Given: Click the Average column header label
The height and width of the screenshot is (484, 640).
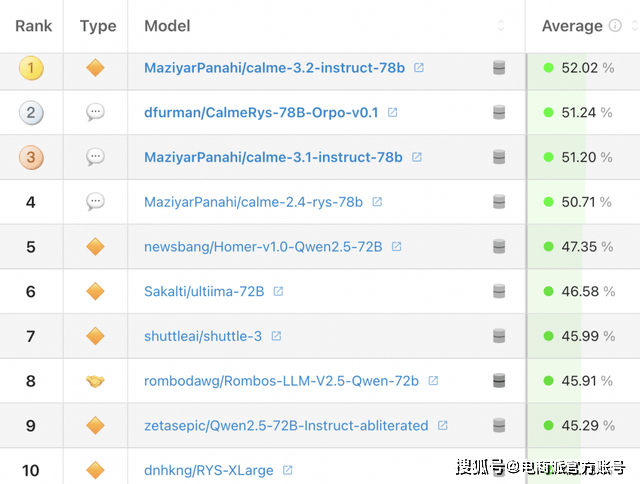Looking at the screenshot, I should click(572, 26).
